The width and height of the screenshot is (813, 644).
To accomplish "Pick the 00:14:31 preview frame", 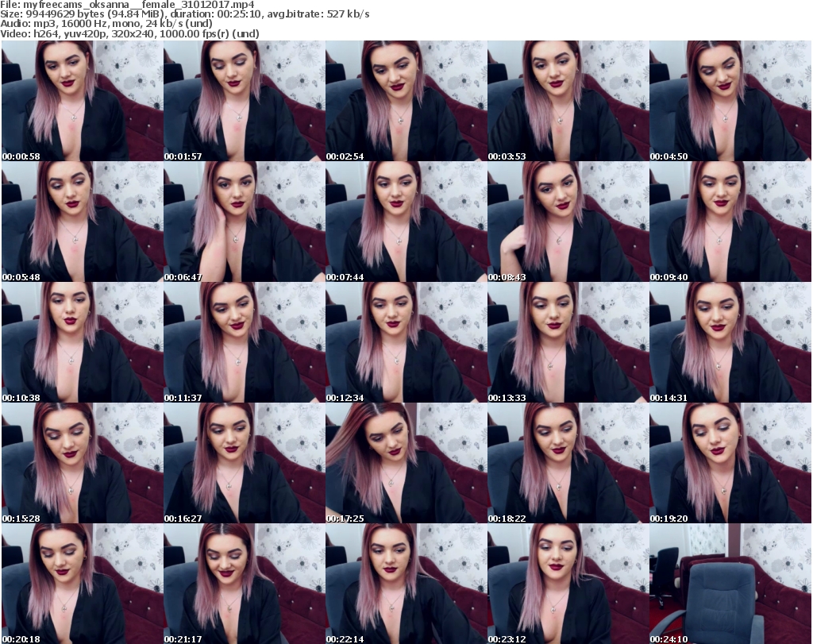I will (730, 342).
